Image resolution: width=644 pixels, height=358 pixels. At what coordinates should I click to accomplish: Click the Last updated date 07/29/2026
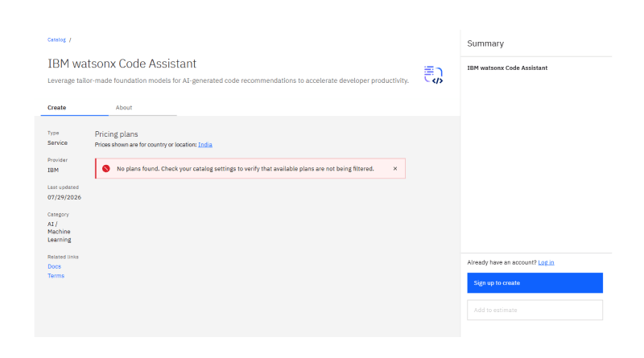tap(64, 197)
